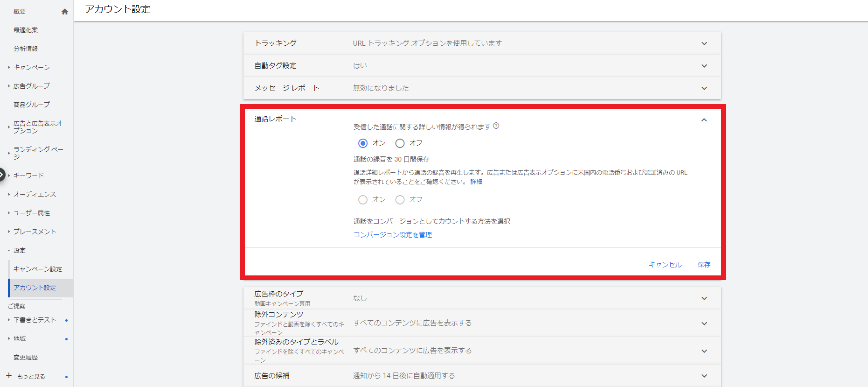Open 地域 in the sidebar
The width and height of the screenshot is (868, 387).
[x=20, y=338]
